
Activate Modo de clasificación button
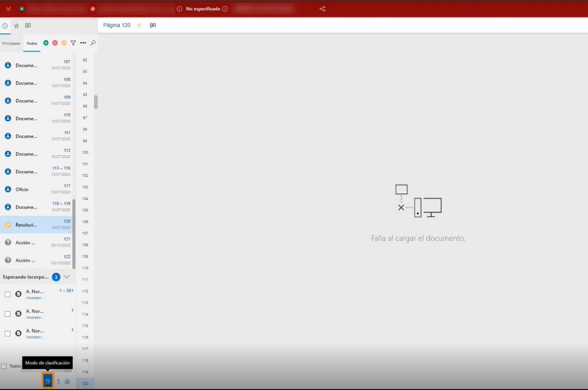coord(48,381)
